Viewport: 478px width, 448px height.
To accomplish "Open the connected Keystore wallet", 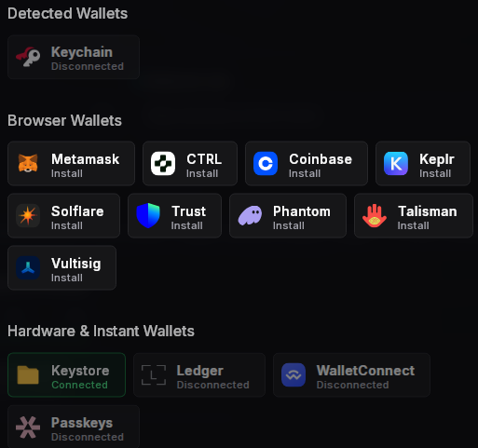I will 66,374.
